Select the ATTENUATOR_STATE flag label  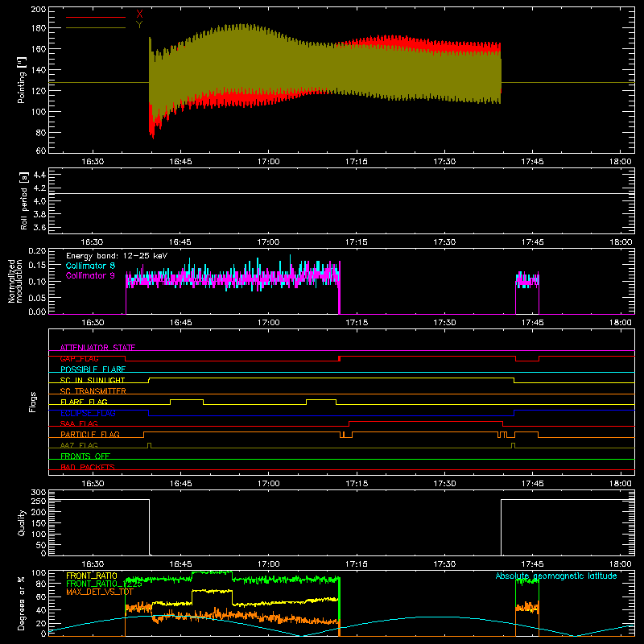(x=97, y=348)
